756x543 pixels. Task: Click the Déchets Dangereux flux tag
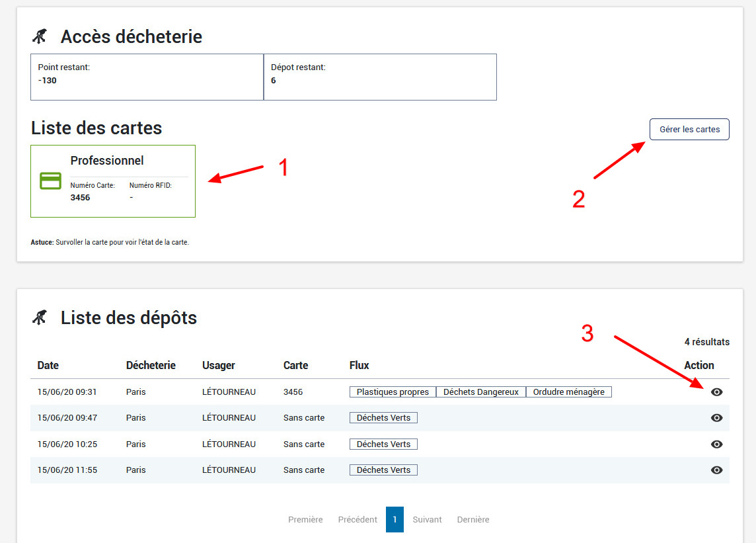tap(480, 392)
